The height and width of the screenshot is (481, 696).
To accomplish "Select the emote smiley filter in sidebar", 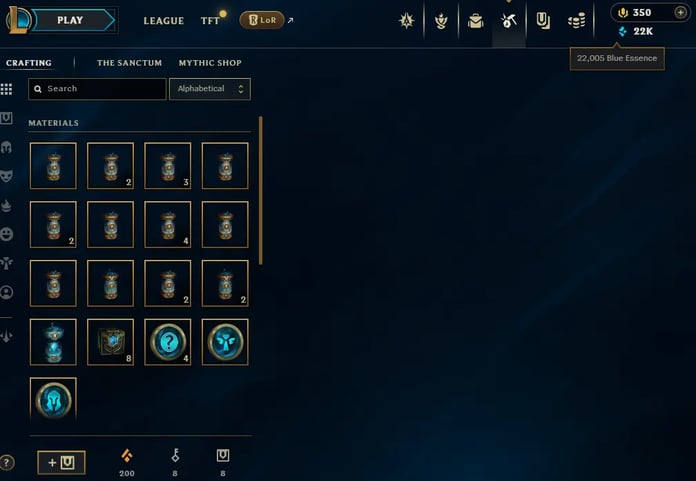I will point(6,234).
